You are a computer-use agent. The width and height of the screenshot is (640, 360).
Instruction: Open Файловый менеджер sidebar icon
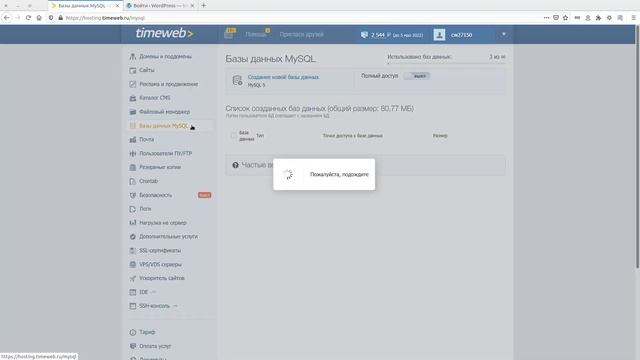pos(133,112)
